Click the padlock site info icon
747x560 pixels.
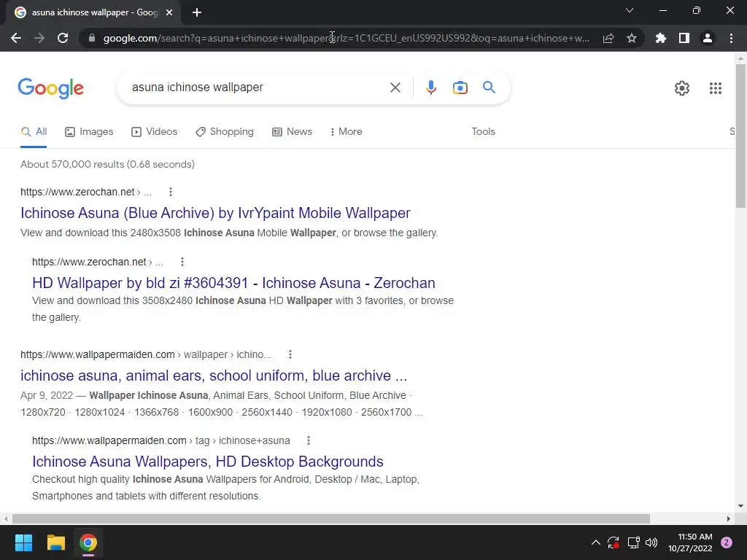click(x=92, y=38)
